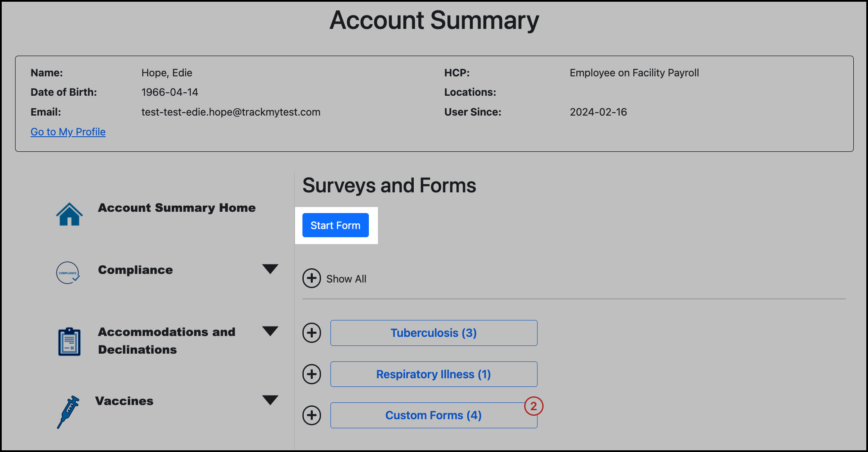Screen dimensions: 868x452
Task: Click the Start Form button
Action: point(336,225)
